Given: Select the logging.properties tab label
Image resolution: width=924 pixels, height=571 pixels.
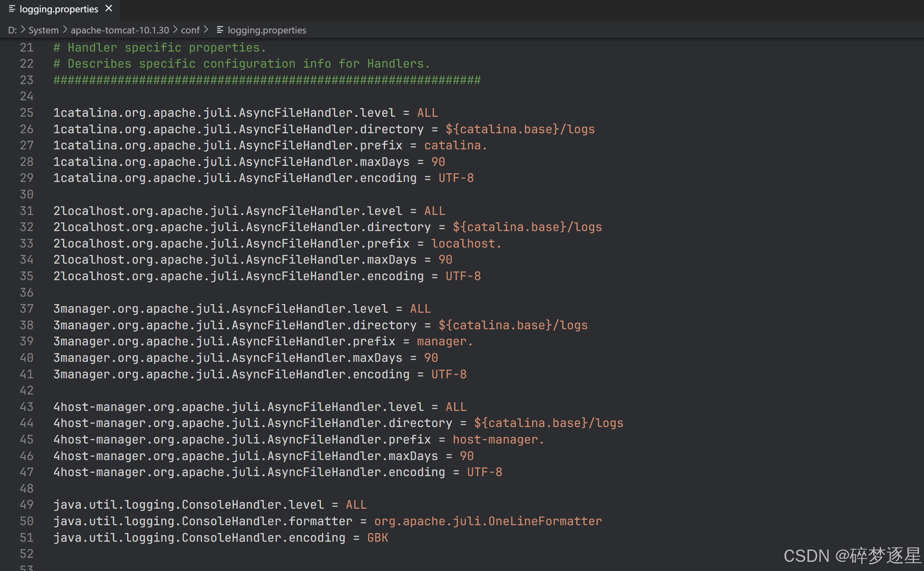Looking at the screenshot, I should click(59, 9).
